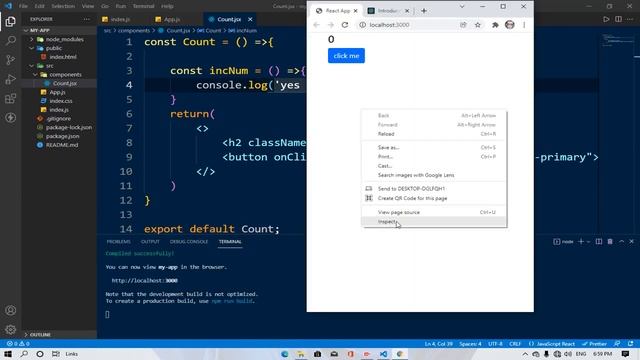Click Ln 4, Col 39 in status bar
640x360 pixels.
click(x=438, y=344)
